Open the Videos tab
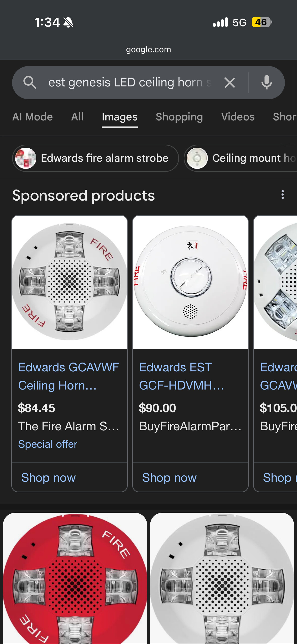Screen dimensions: 297x644 tap(238, 117)
